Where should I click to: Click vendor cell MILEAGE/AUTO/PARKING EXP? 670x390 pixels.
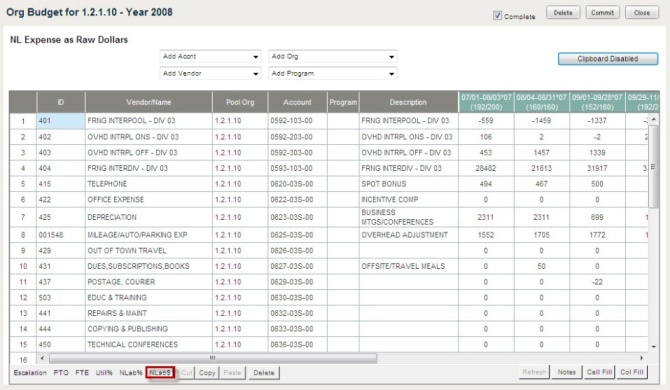(x=148, y=235)
